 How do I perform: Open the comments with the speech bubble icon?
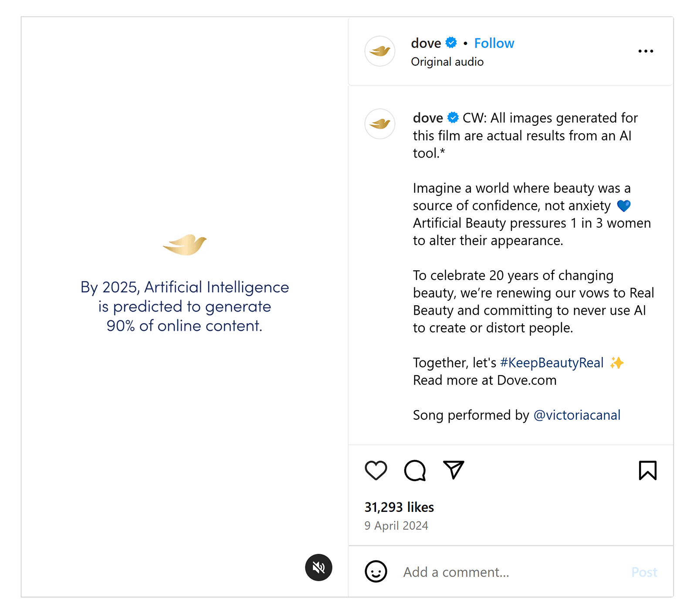click(415, 471)
